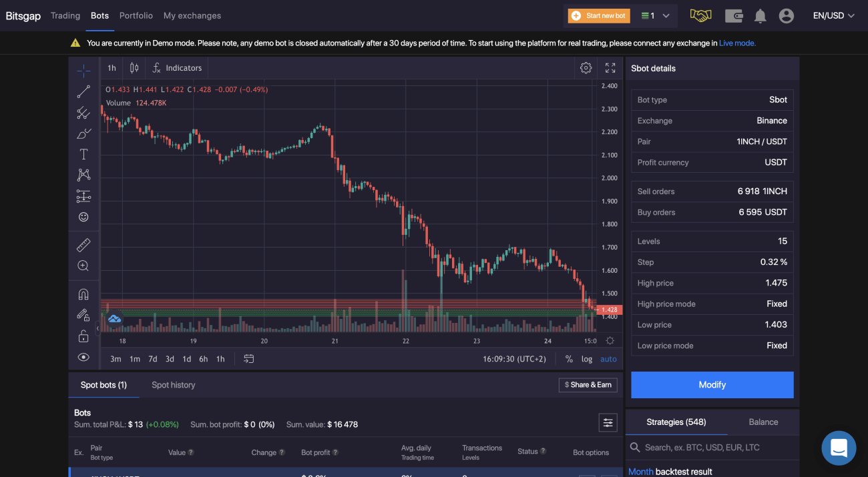Open the XABCD Pattern tool
This screenshot has height=477, width=868.
coord(83,174)
